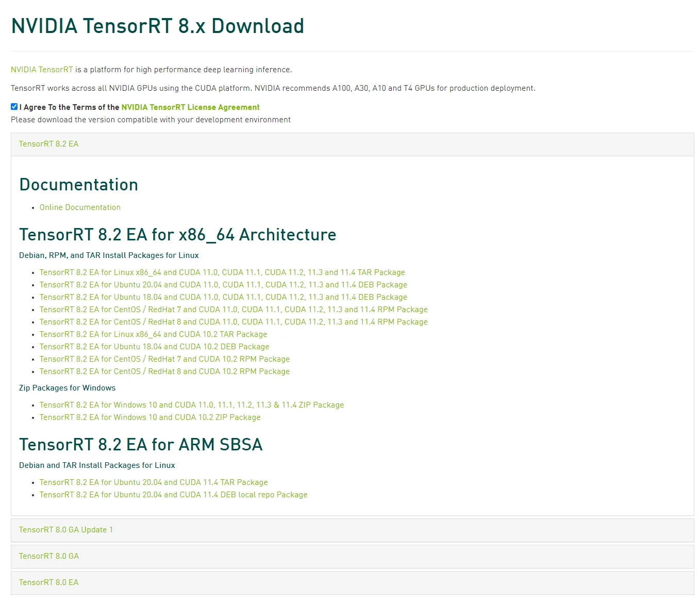The width and height of the screenshot is (700, 601).
Task: Download CentOS / RedHat 8 CUDA 10.2 RPM Package
Action: [x=164, y=371]
